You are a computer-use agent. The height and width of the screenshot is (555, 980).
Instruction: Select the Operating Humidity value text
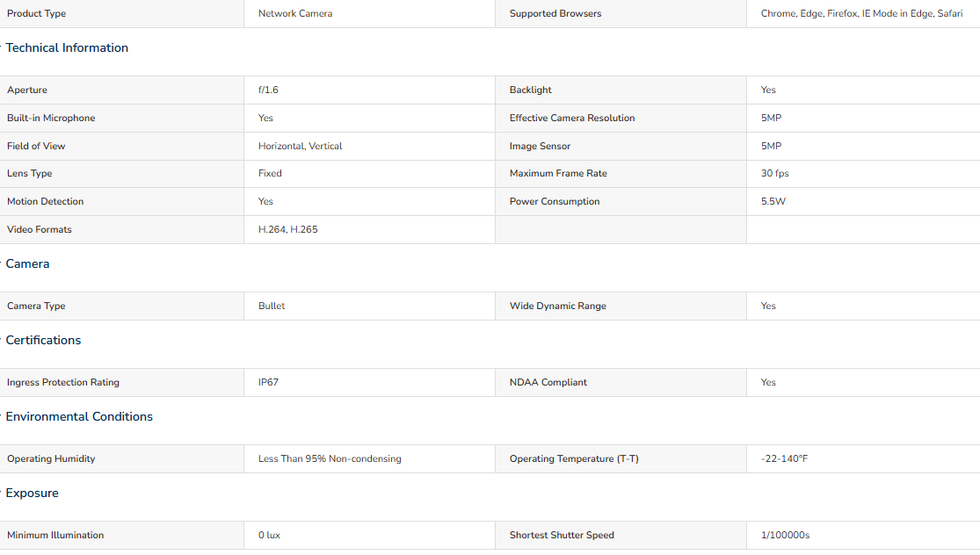coord(330,459)
